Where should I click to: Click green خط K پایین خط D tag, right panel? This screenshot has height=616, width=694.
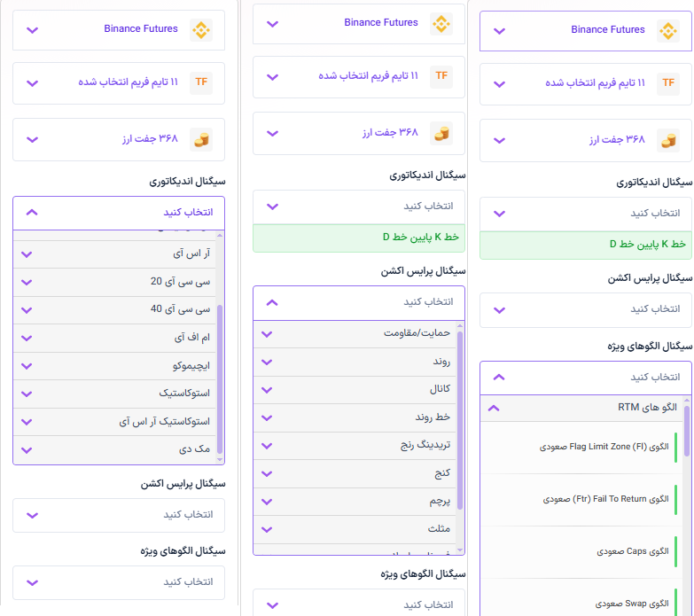[586, 245]
